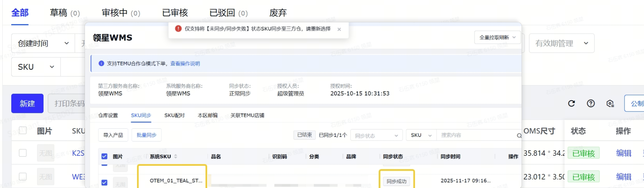Switch to the 已驳回 tab
Image resolution: width=644 pixels, height=188 pixels.
[229, 13]
